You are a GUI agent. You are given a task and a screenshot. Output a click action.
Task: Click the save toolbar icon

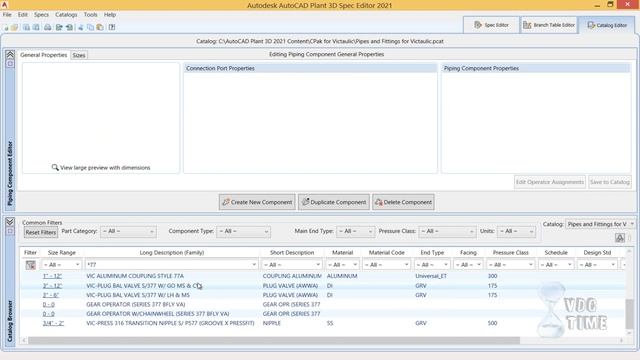(x=26, y=27)
